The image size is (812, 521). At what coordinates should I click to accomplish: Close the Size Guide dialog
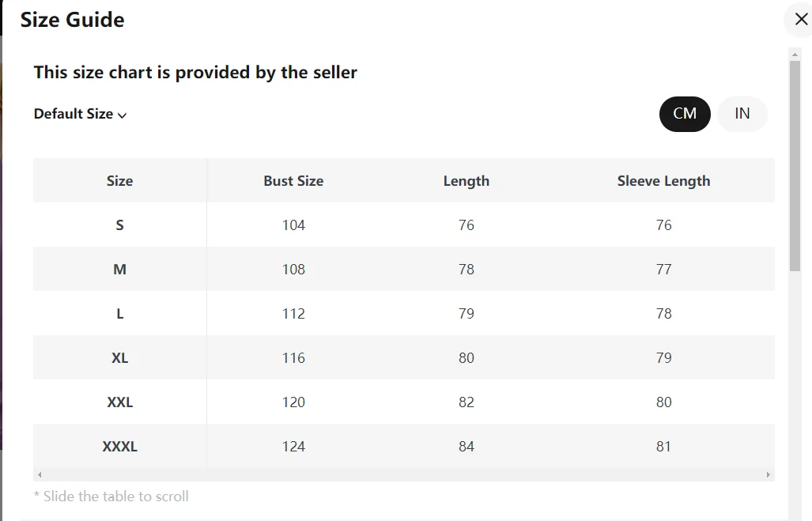[801, 20]
